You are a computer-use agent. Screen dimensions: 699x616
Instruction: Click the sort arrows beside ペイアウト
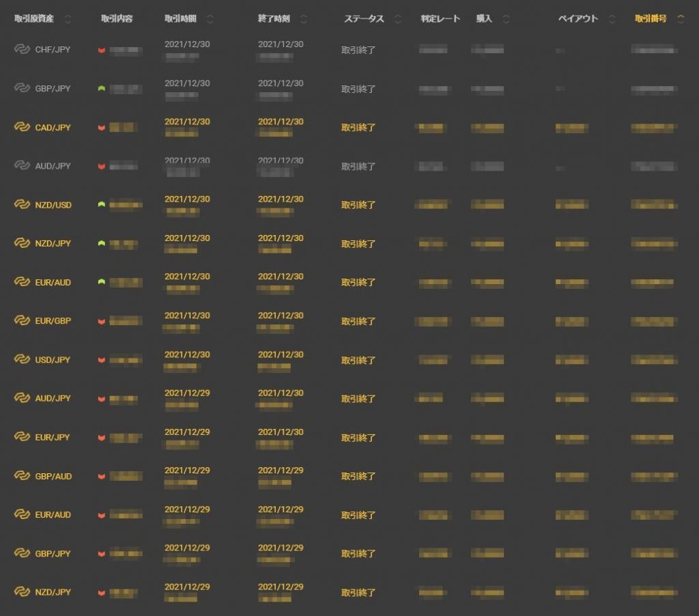click(612, 19)
